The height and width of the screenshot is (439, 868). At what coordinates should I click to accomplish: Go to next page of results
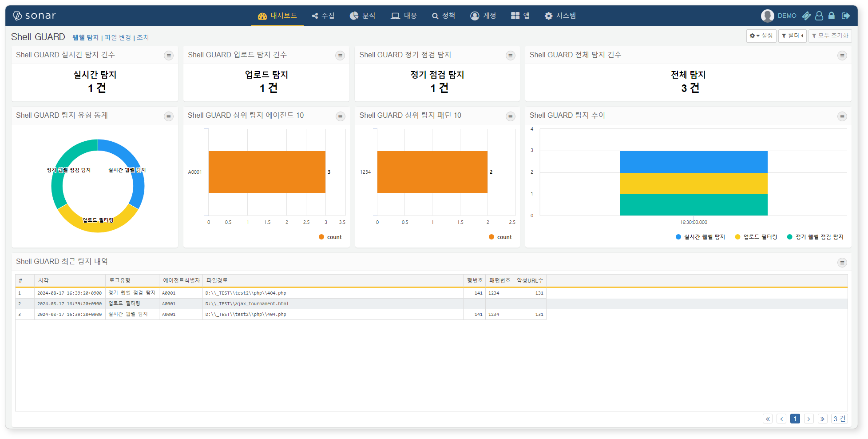pyautogui.click(x=809, y=419)
